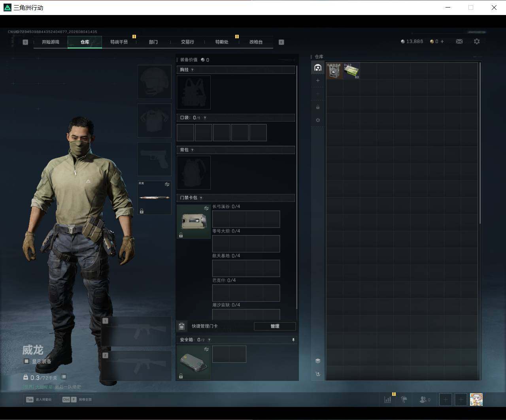This screenshot has height=420, width=506.
Task: Swap the keycard case via its arrows icon
Action: 206,208
